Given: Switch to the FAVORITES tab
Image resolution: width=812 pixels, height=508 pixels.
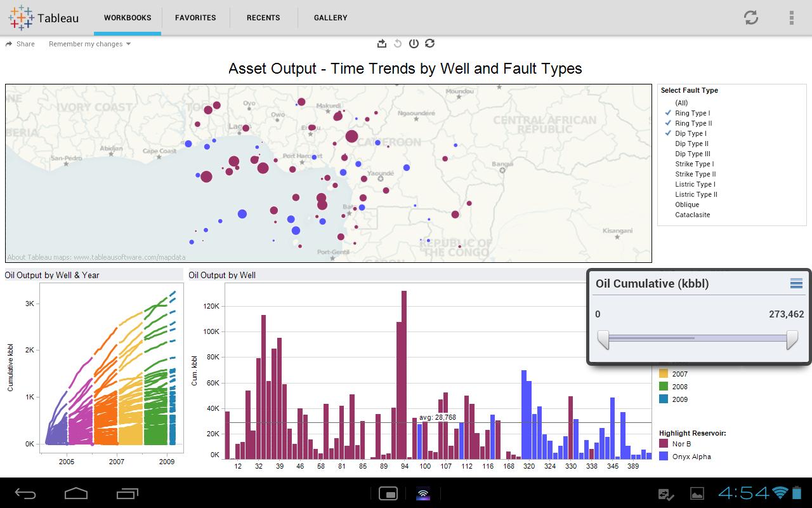Looking at the screenshot, I should (195, 18).
